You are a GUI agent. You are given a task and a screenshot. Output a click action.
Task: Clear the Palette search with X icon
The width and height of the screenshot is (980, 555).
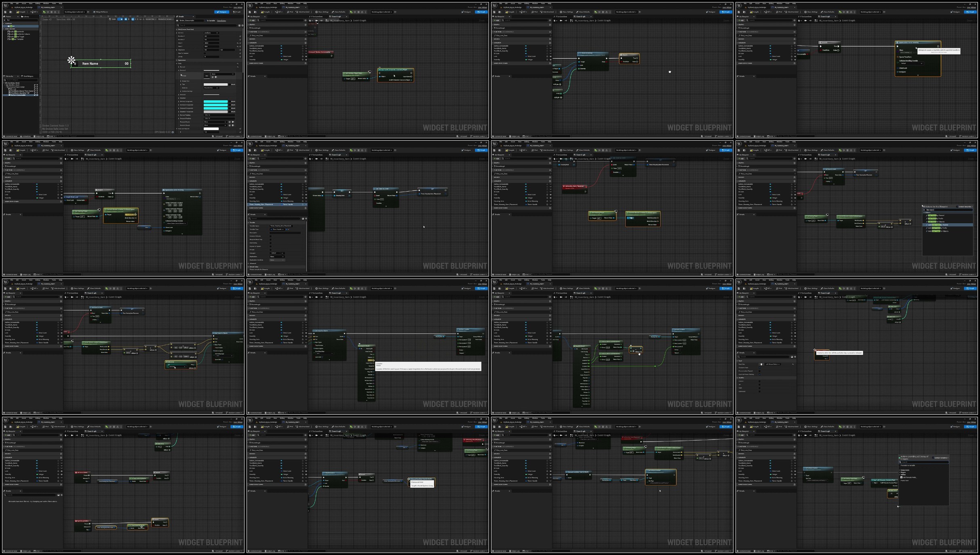click(4, 20)
